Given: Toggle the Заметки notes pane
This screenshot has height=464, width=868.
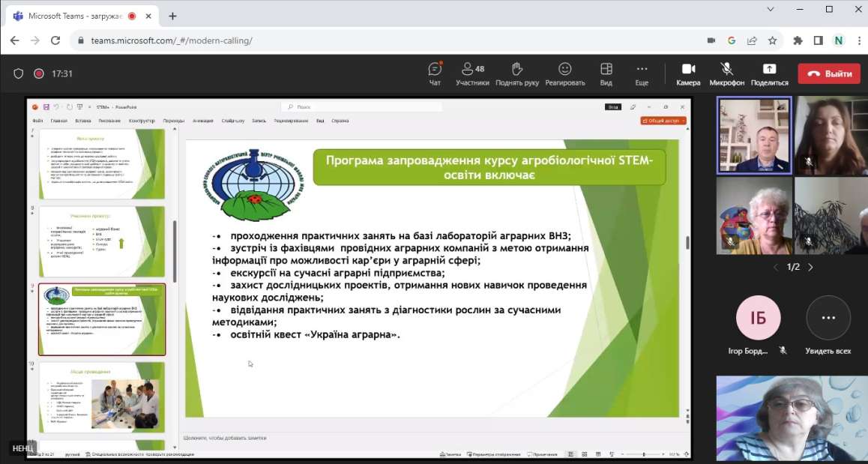Looking at the screenshot, I should pos(450,454).
